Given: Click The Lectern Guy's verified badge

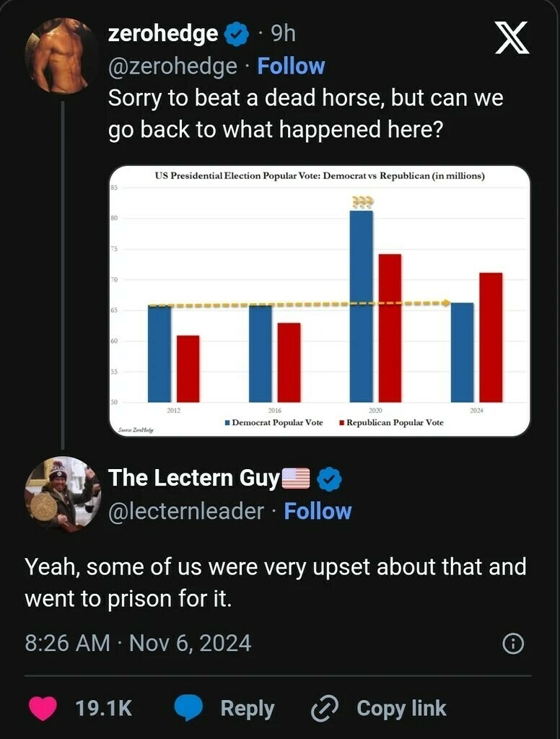Looking at the screenshot, I should (330, 478).
